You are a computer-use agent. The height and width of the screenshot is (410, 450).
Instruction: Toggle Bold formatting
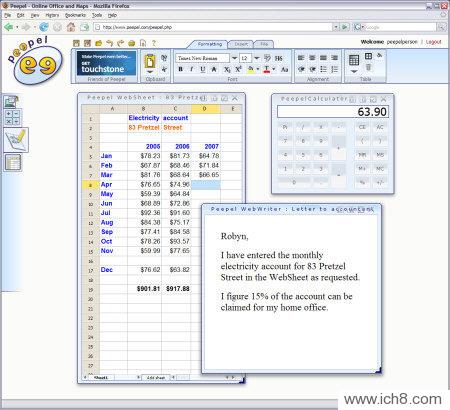(x=180, y=69)
